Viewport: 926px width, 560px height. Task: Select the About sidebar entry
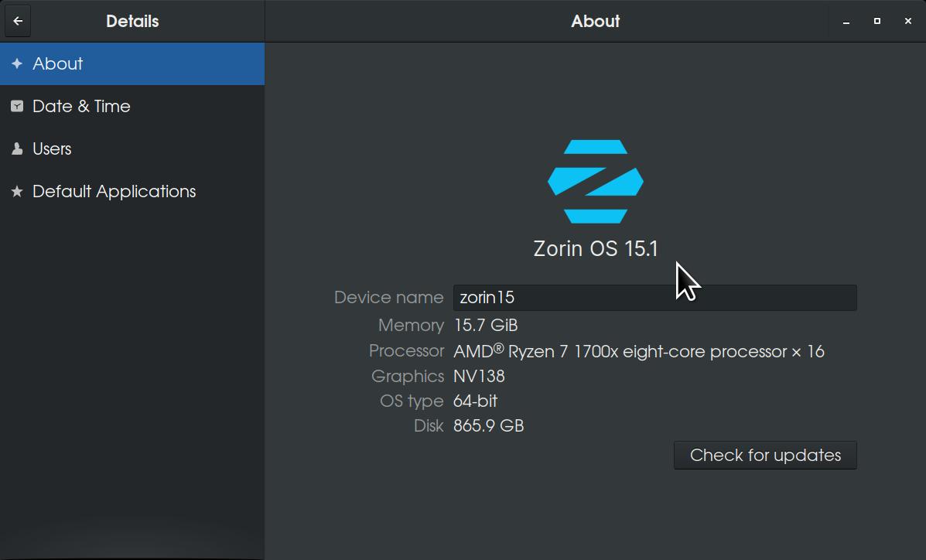132,63
